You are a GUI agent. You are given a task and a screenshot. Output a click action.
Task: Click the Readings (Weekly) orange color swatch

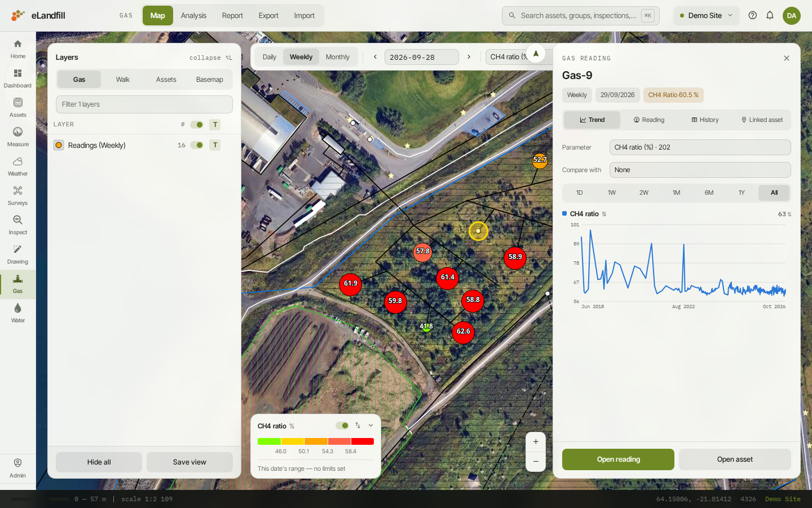[x=59, y=145]
